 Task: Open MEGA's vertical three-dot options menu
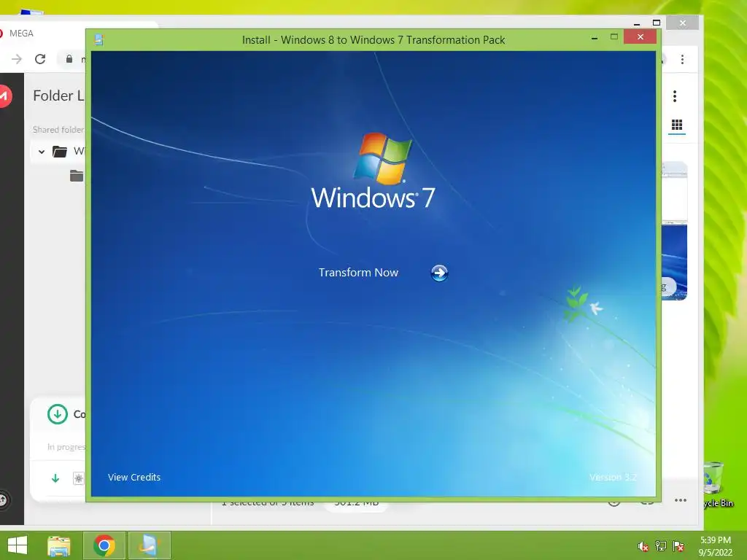coord(675,96)
